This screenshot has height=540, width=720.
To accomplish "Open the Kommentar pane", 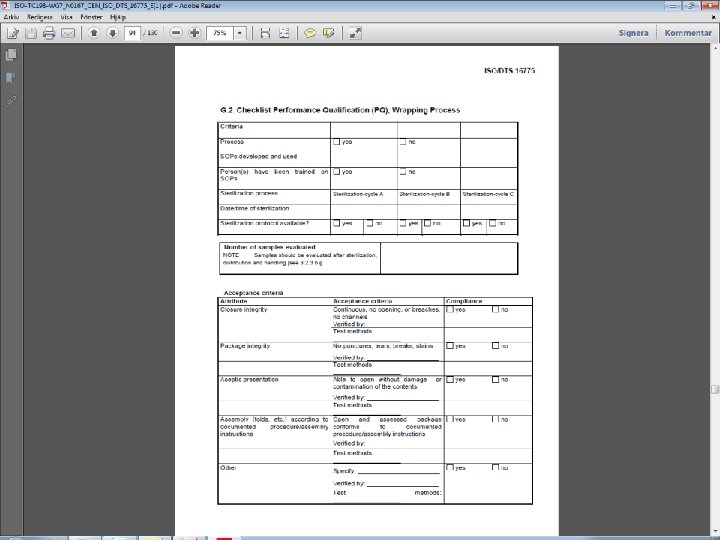I will pos(688,33).
